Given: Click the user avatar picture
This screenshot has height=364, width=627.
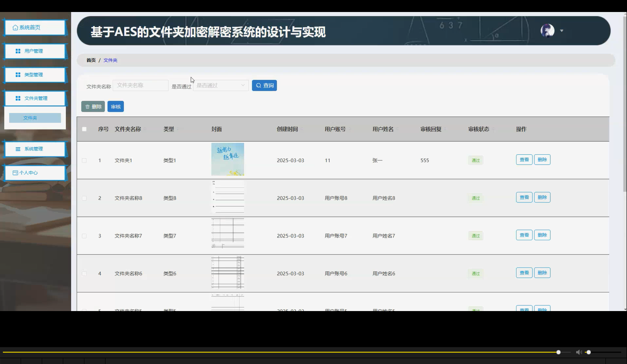Looking at the screenshot, I should point(548,31).
